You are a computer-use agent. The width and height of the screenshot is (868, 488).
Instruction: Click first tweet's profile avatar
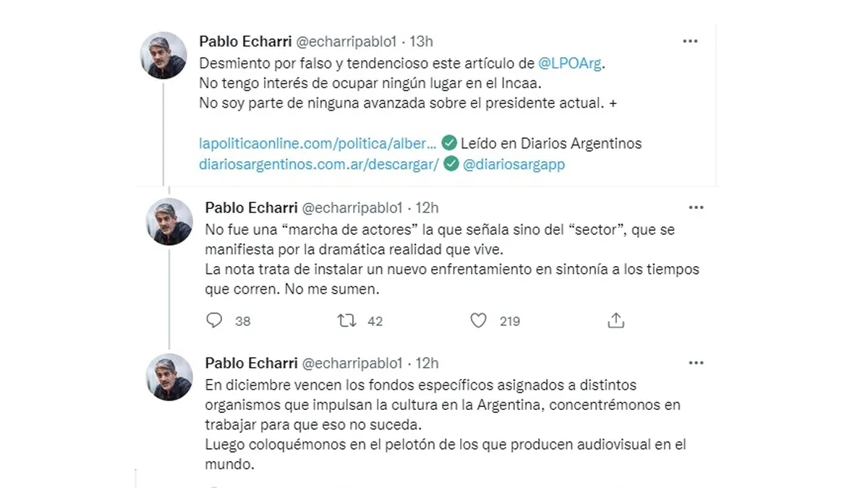(x=163, y=56)
